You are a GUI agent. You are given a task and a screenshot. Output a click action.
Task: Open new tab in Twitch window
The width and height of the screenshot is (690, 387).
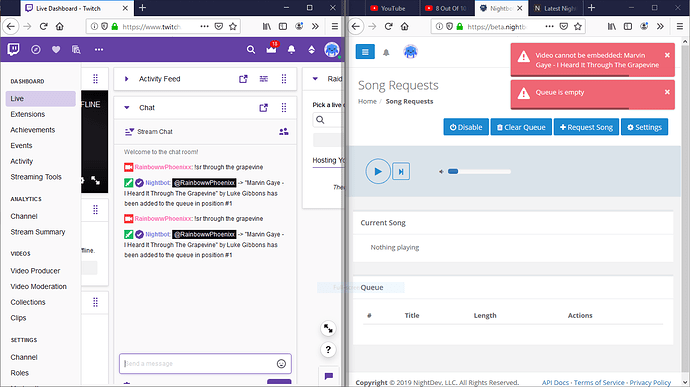tap(143, 8)
